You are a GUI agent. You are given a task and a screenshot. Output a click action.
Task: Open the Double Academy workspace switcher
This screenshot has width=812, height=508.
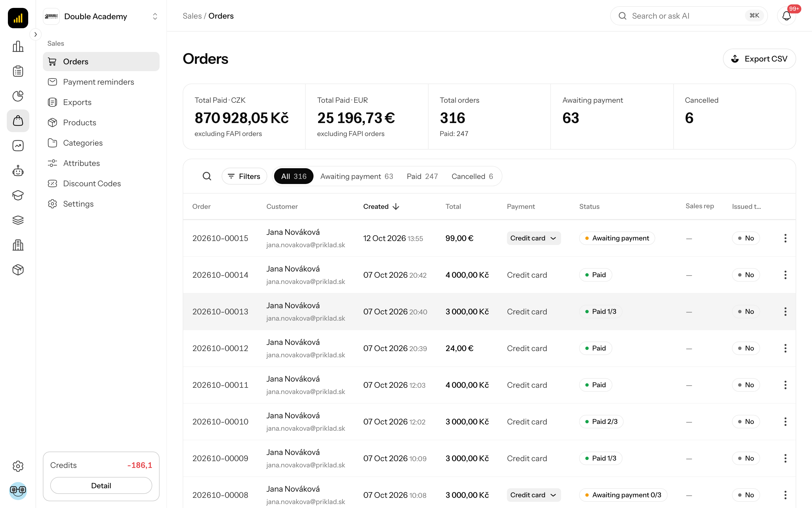pos(101,16)
